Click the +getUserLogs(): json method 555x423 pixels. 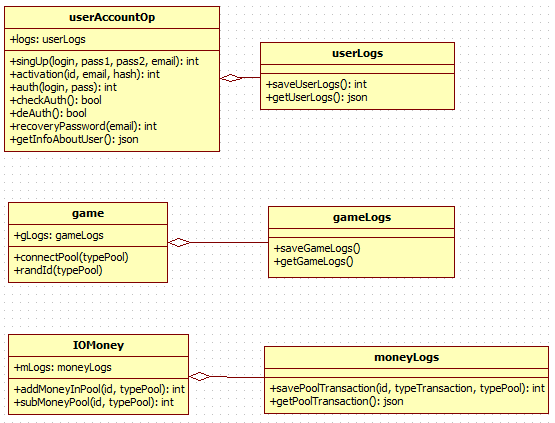[316, 97]
